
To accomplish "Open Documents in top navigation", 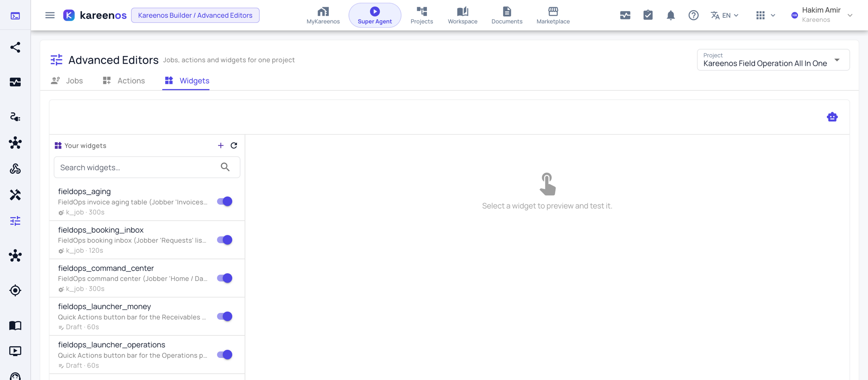I will click(507, 15).
